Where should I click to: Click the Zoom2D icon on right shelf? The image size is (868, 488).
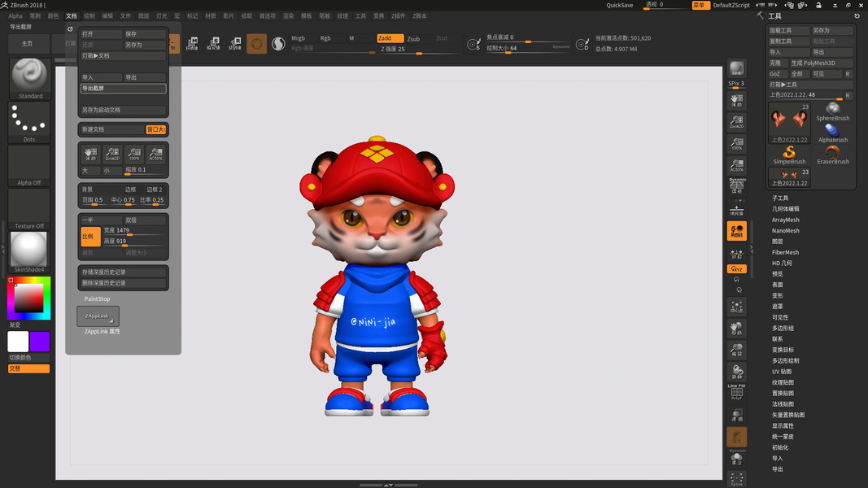click(736, 122)
